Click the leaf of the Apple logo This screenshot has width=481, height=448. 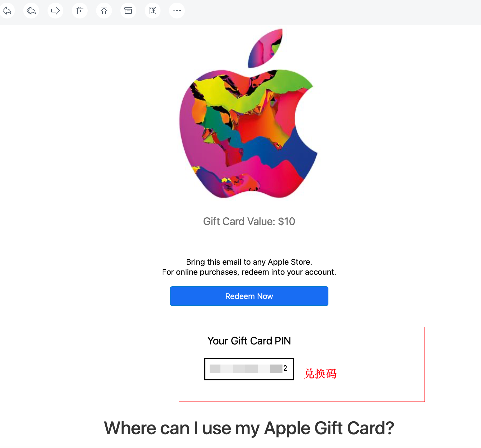(x=266, y=48)
